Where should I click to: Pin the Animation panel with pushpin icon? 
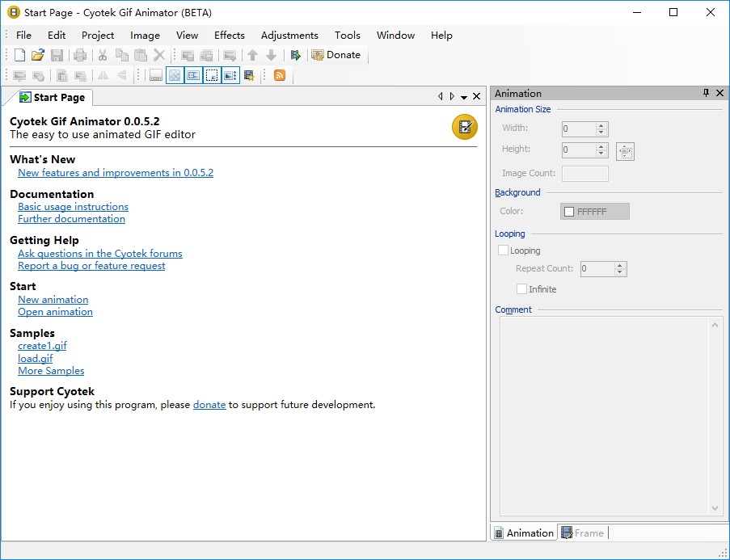[706, 94]
